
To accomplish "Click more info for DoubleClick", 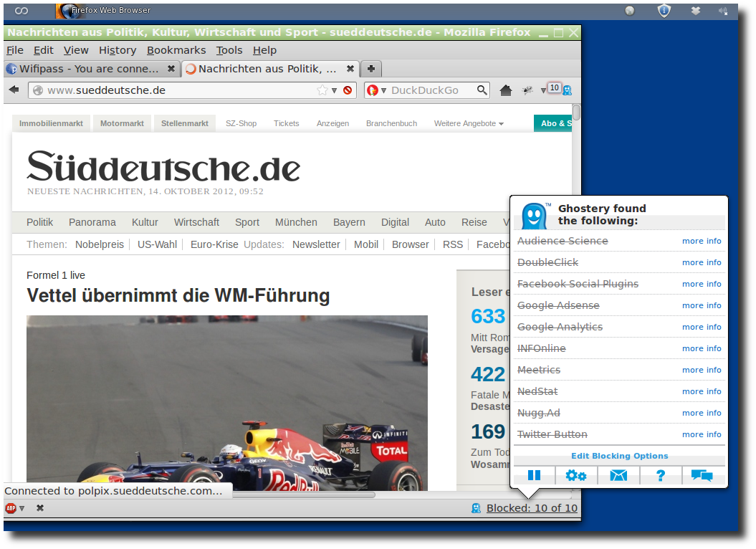I will 702,262.
